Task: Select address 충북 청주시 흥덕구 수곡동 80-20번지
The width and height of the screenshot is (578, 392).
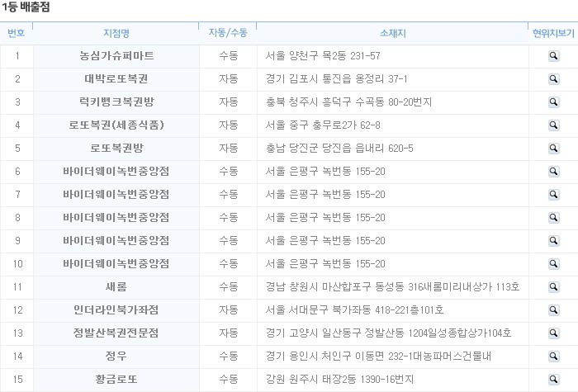Action: point(348,102)
